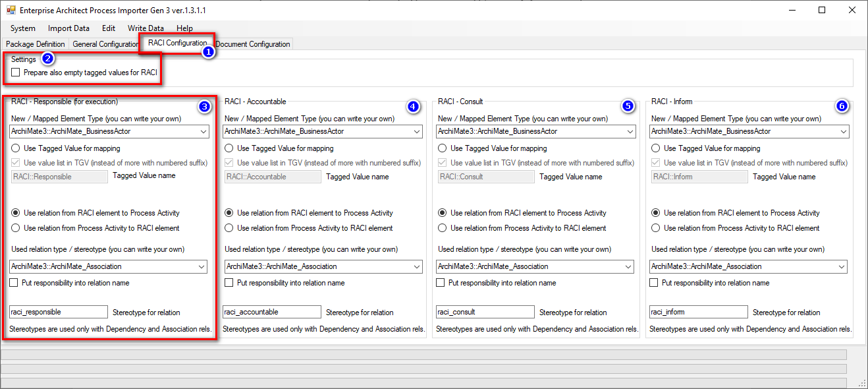This screenshot has width=868, height=389.
Task: Click the raci_consult stereotype field
Action: (x=485, y=312)
